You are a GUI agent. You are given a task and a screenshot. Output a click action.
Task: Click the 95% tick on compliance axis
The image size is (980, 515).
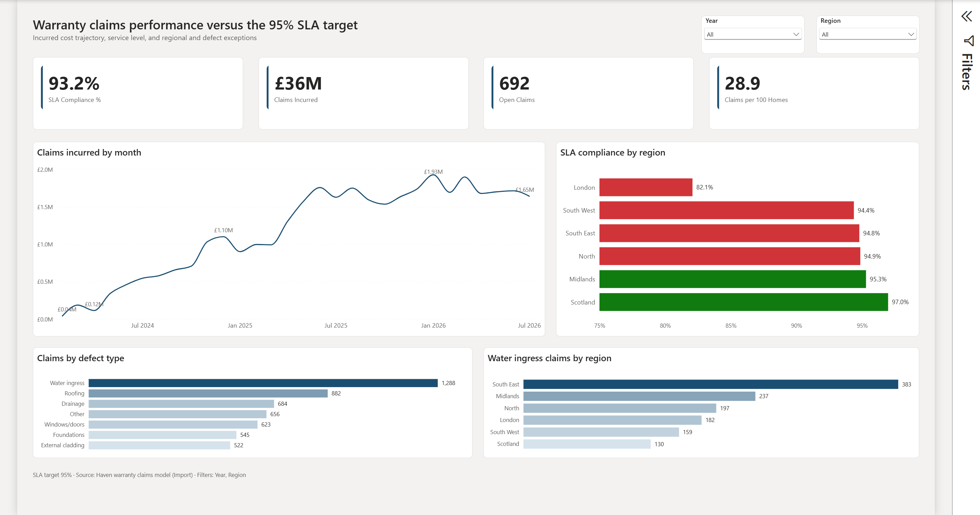862,326
